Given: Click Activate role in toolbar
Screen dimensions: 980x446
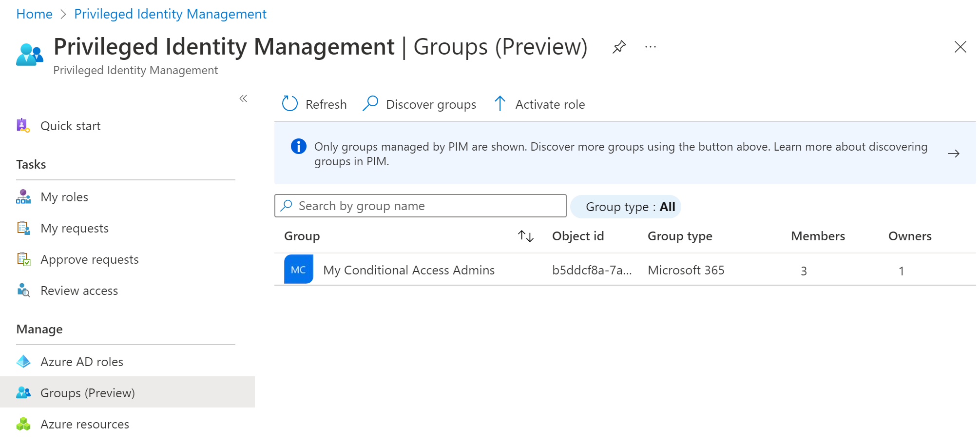Looking at the screenshot, I should tap(539, 104).
